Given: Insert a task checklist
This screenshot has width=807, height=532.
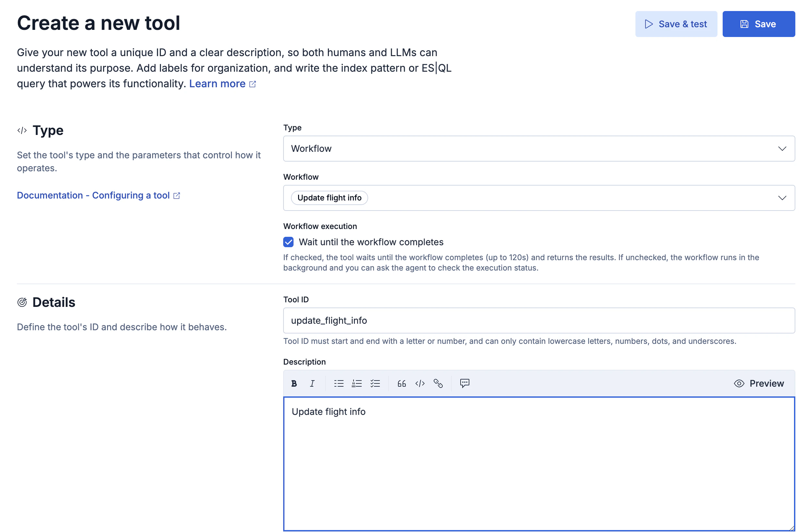Looking at the screenshot, I should 375,383.
